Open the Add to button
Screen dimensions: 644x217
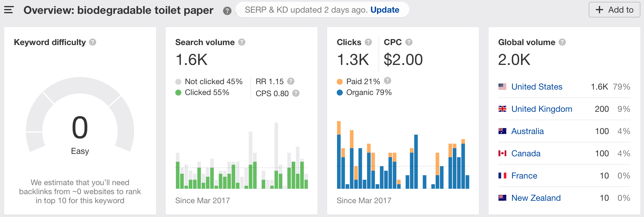tap(614, 10)
